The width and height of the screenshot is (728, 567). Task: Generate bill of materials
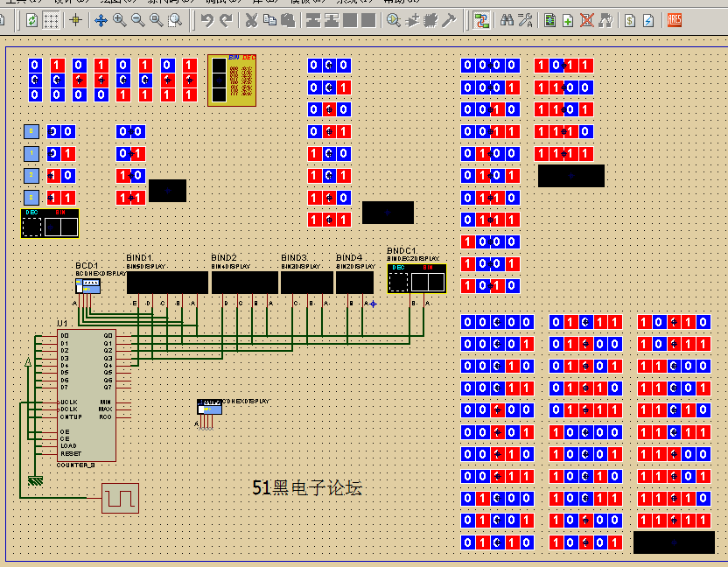tap(630, 20)
